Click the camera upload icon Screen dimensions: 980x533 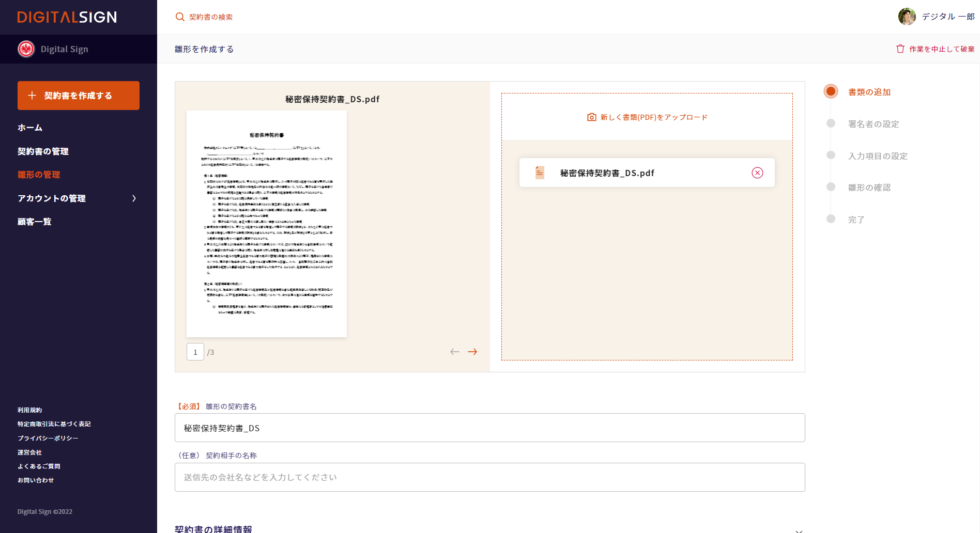592,117
